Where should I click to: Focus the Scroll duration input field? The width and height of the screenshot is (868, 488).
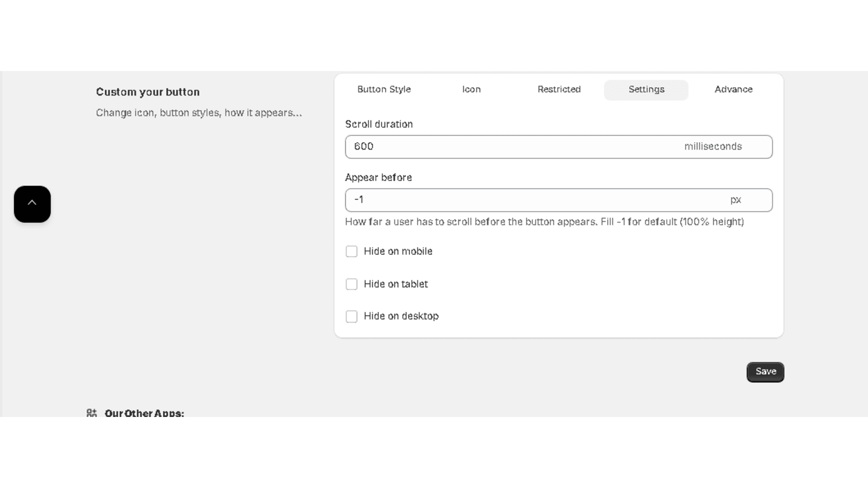click(510, 147)
